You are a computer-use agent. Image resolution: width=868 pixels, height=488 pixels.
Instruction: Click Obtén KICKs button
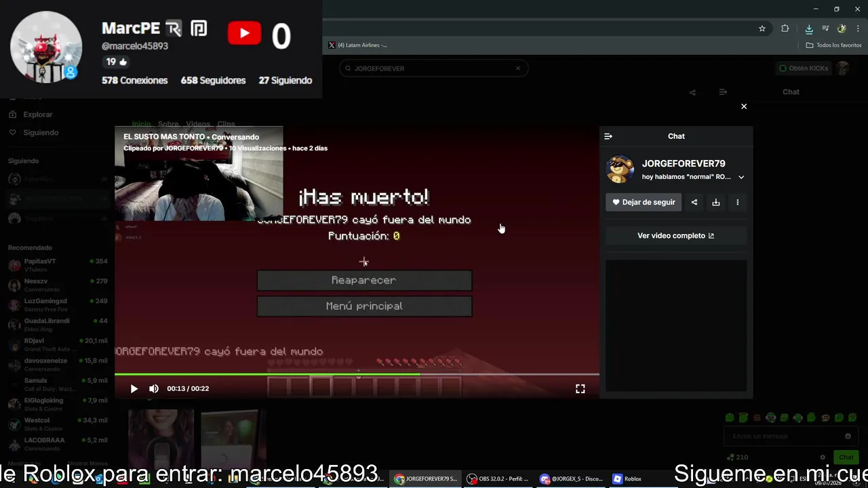(804, 68)
